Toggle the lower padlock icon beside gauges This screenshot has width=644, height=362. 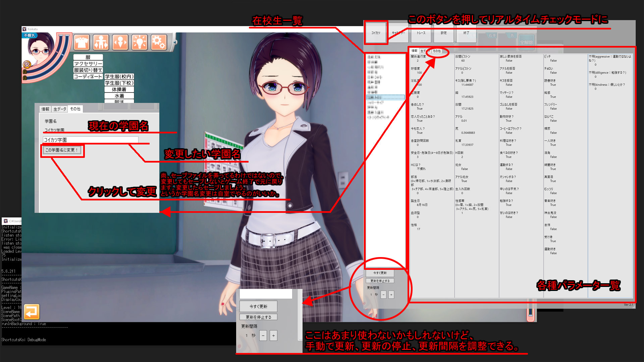[25, 78]
